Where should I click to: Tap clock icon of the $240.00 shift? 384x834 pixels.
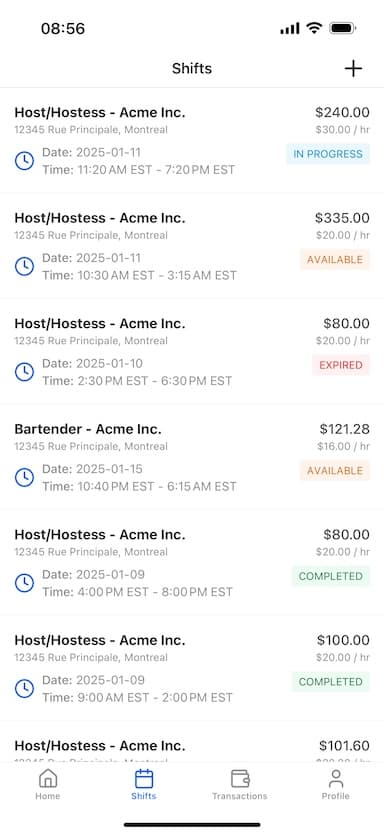[24, 161]
